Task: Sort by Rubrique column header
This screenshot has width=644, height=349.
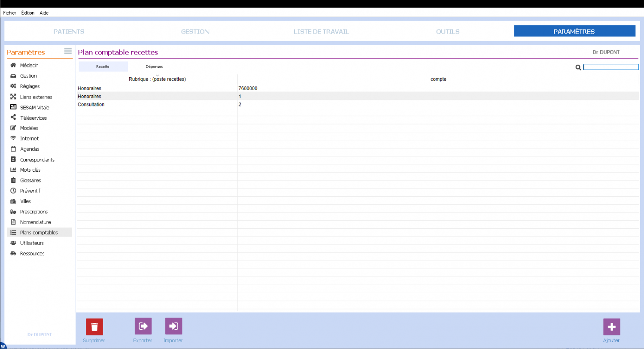Action: (x=157, y=79)
